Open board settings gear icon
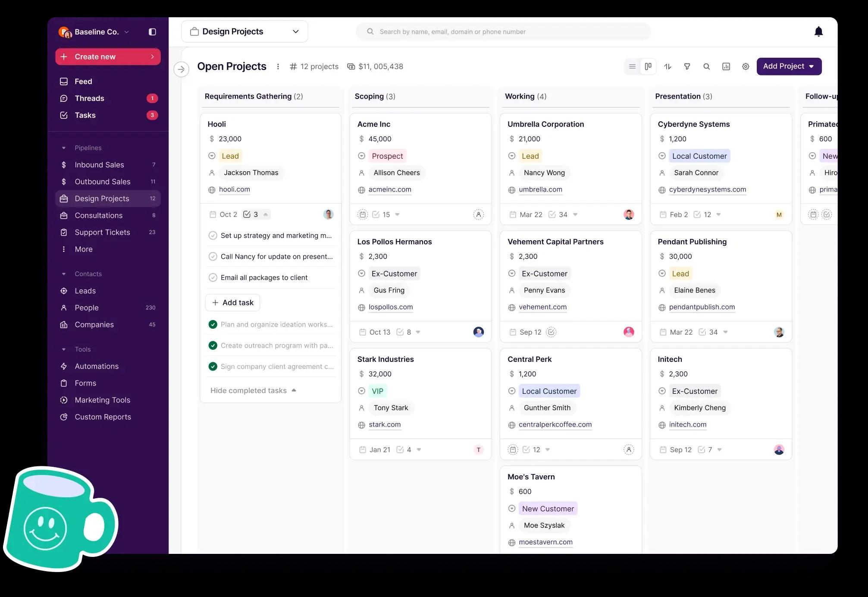 [x=746, y=66]
